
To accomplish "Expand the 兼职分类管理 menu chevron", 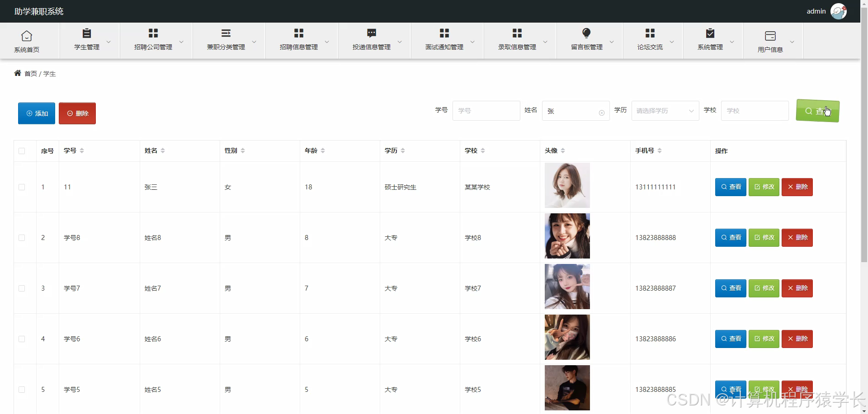I will [254, 42].
